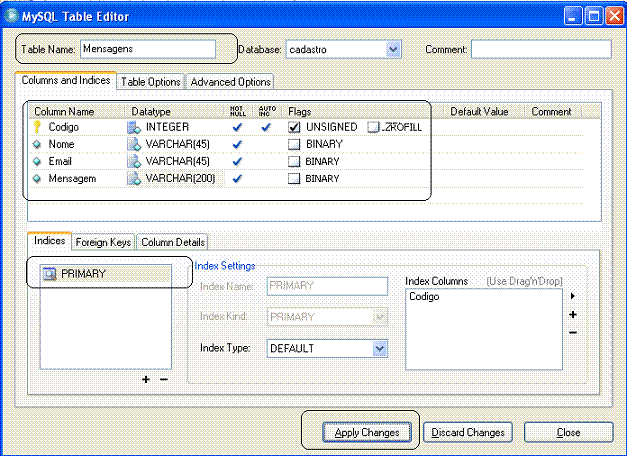627x456 pixels.
Task: Check the ZEROFILL flag checkbox
Action: 373,127
